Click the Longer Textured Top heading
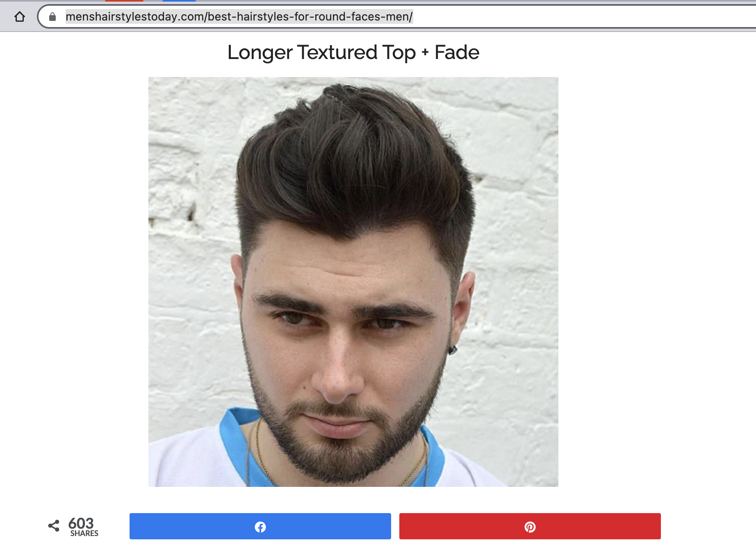 pyautogui.click(x=322, y=52)
